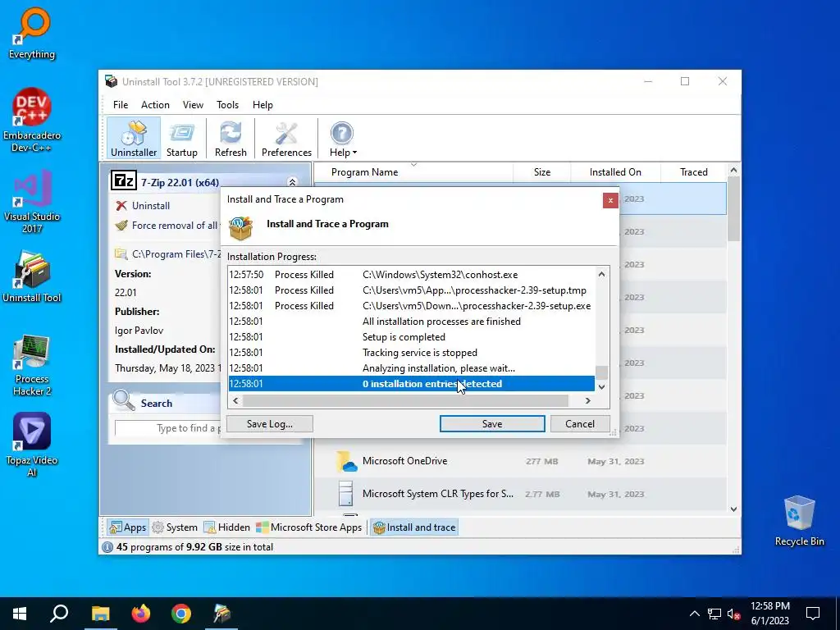Launch Chrome from taskbar

coord(181,614)
